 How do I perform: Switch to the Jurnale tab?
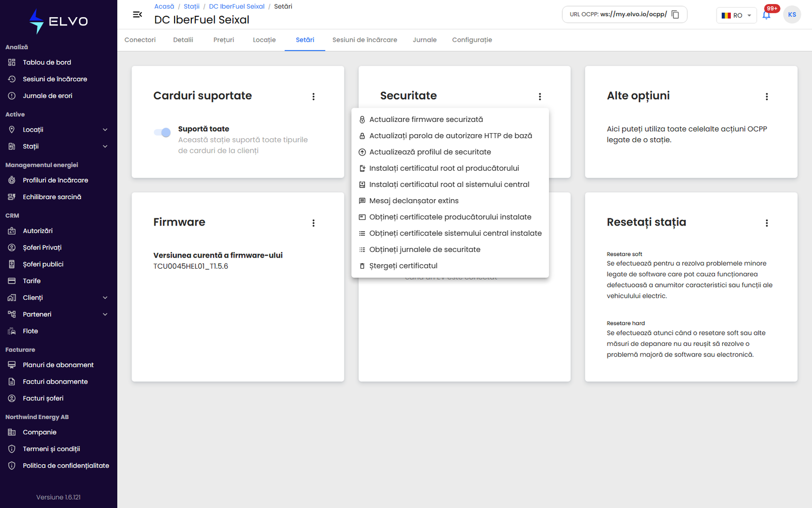(x=425, y=40)
